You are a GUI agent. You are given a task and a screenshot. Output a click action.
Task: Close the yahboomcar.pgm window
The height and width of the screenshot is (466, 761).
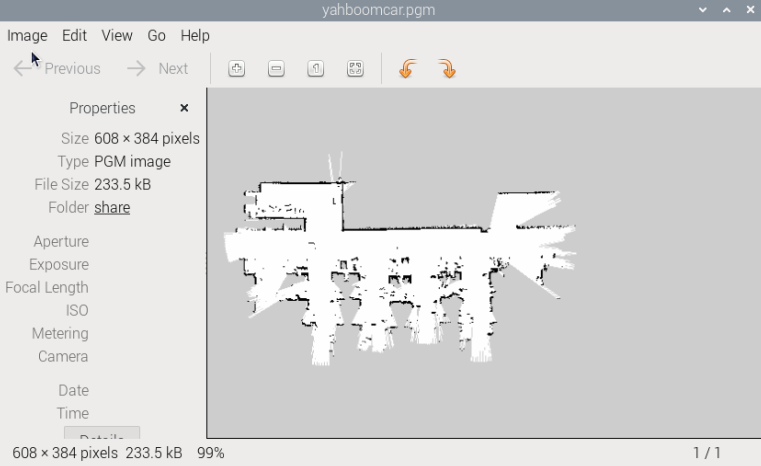[748, 10]
